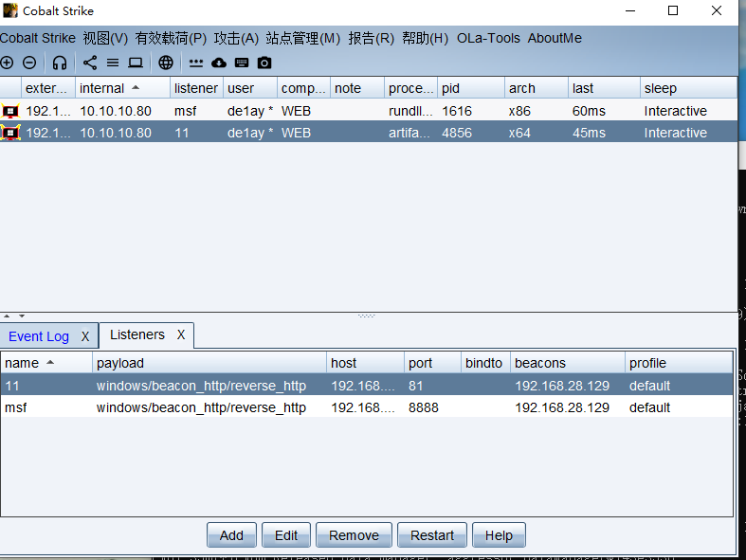Show session table view using lines icon
Screen dimensions: 746x560
coord(113,63)
